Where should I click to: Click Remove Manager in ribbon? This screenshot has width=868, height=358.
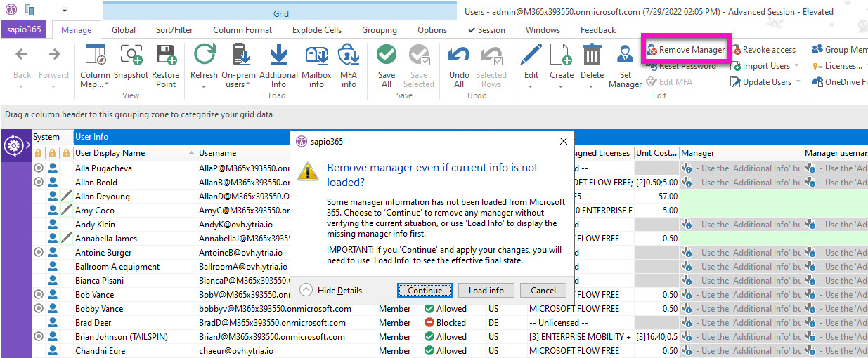(x=686, y=50)
